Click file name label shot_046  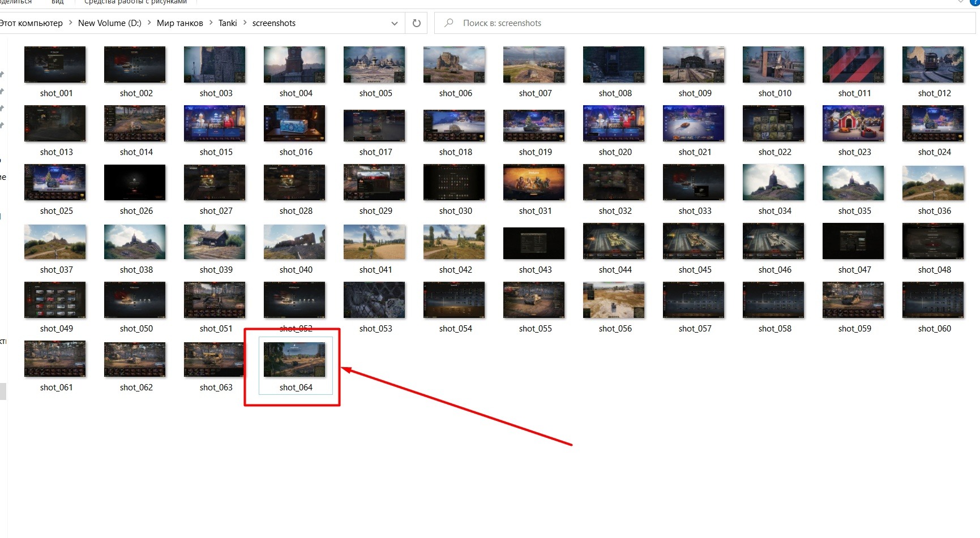click(x=775, y=270)
